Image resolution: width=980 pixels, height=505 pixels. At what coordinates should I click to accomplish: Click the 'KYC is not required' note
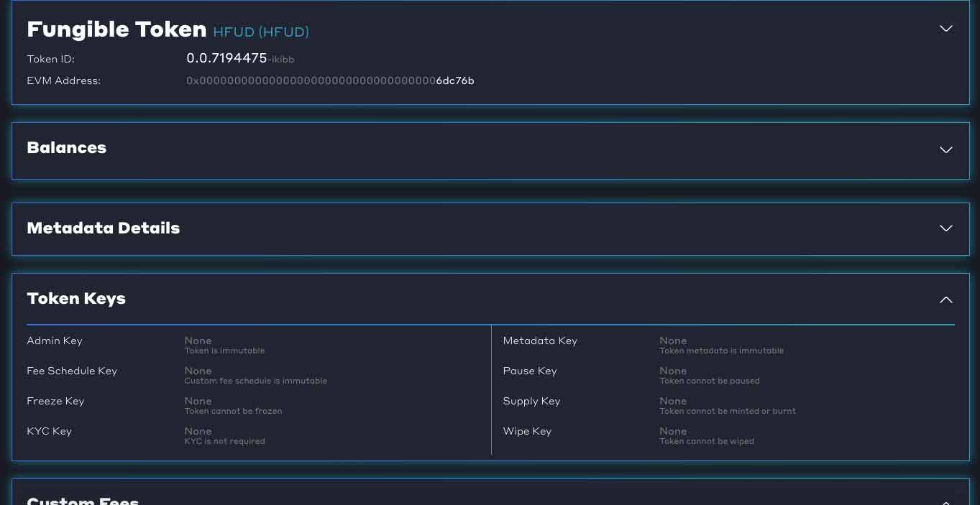pyautogui.click(x=224, y=441)
